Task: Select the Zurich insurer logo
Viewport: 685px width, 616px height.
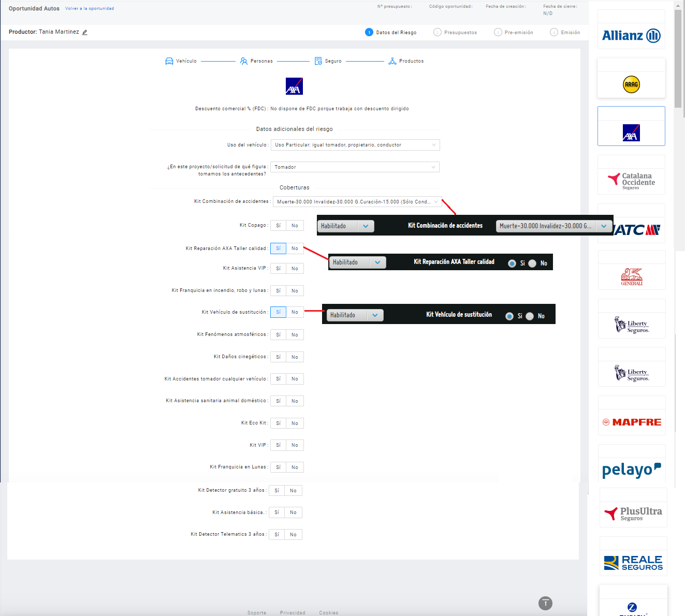Action: 632,609
